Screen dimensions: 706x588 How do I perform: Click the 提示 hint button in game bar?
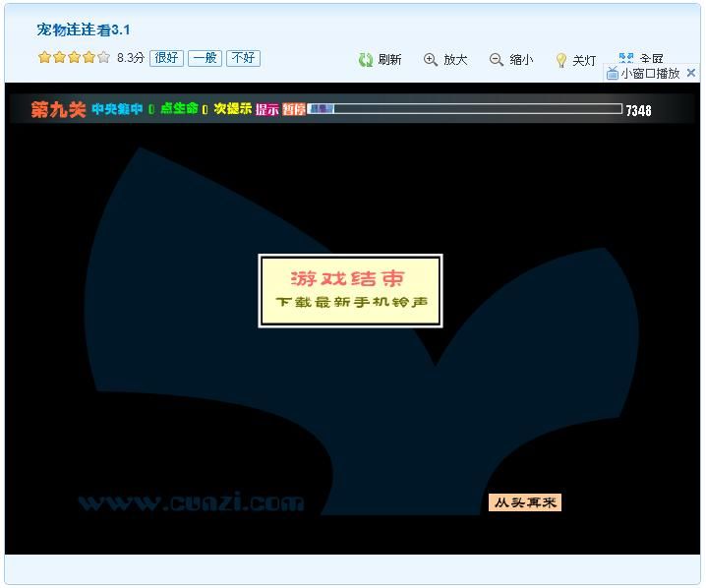tap(267, 110)
